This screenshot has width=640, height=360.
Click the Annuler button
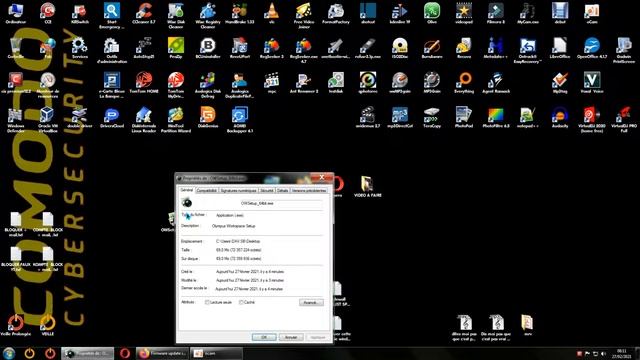291,337
